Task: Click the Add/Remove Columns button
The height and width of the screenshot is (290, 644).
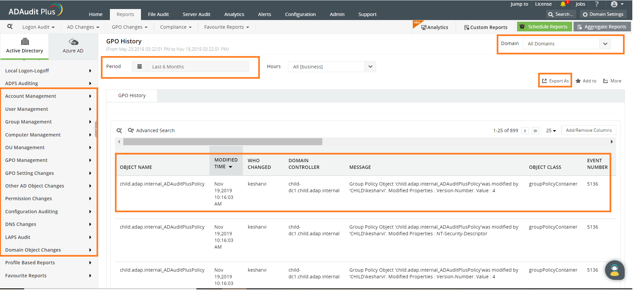Action: tap(589, 130)
